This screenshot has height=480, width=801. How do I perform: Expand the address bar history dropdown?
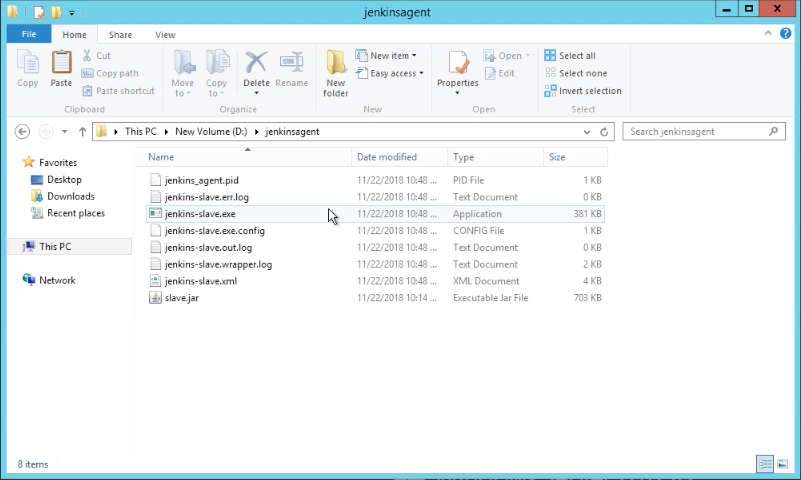pos(586,132)
